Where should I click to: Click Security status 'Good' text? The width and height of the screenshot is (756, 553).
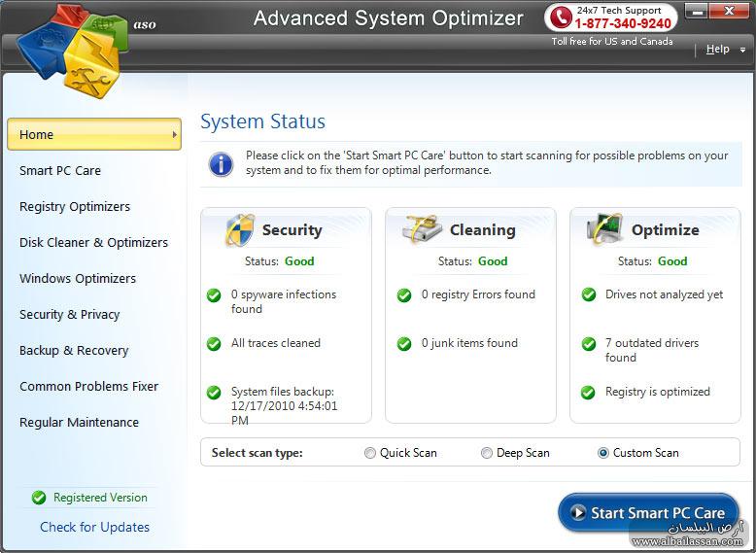tap(299, 261)
